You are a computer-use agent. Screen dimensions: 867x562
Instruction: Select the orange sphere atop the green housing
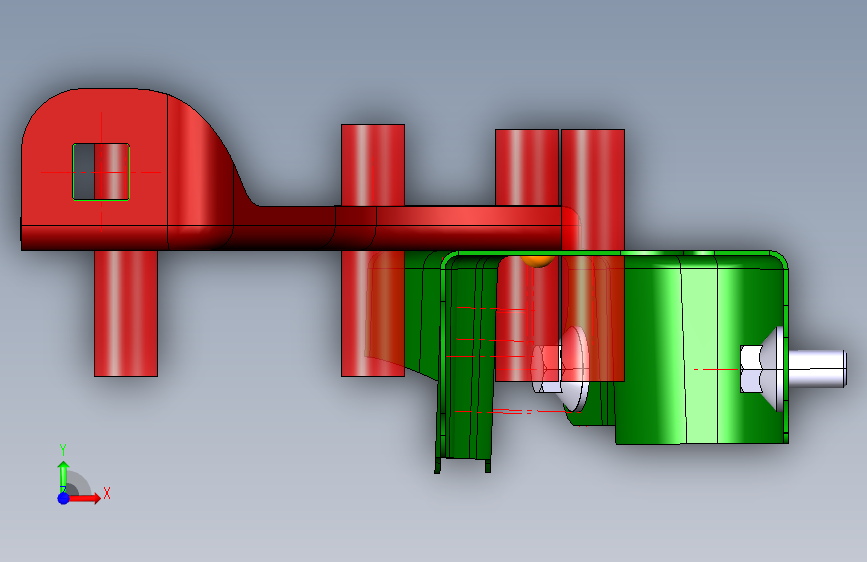(x=537, y=260)
